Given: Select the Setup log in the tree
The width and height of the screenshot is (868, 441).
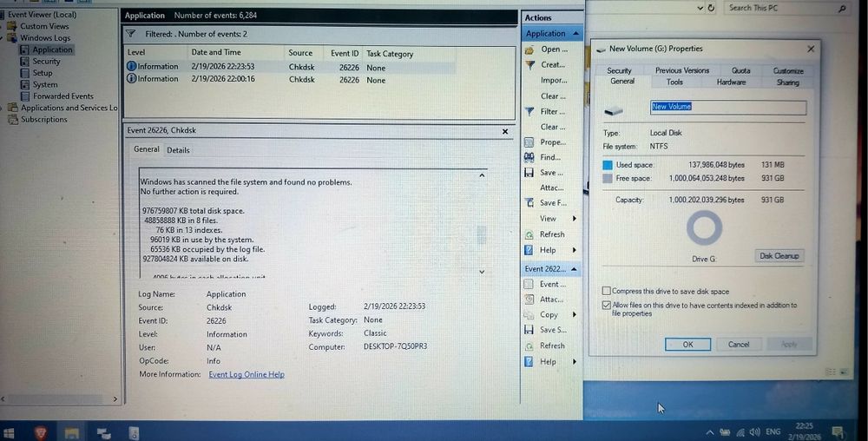Looking at the screenshot, I should [x=42, y=73].
